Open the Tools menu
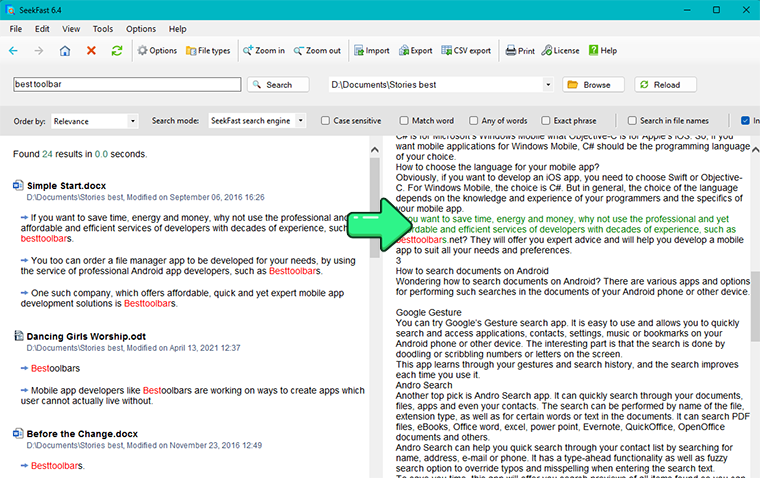The height and width of the screenshot is (478, 760). pos(103,29)
